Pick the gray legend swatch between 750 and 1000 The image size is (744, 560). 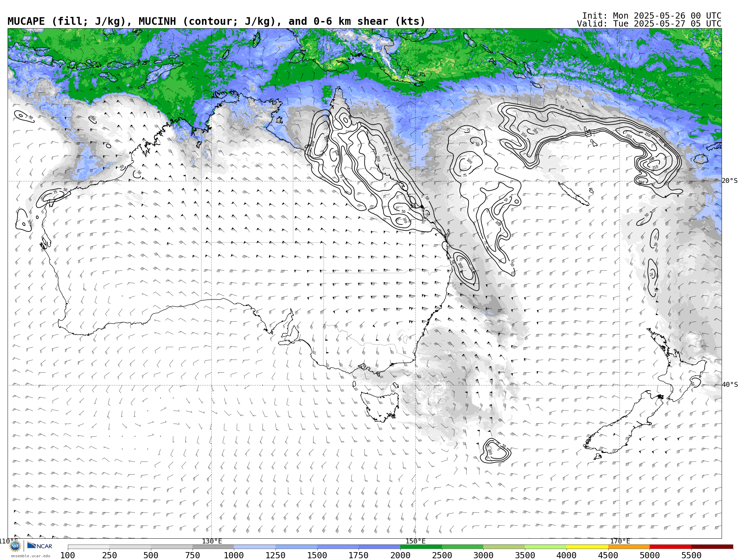coord(213,547)
